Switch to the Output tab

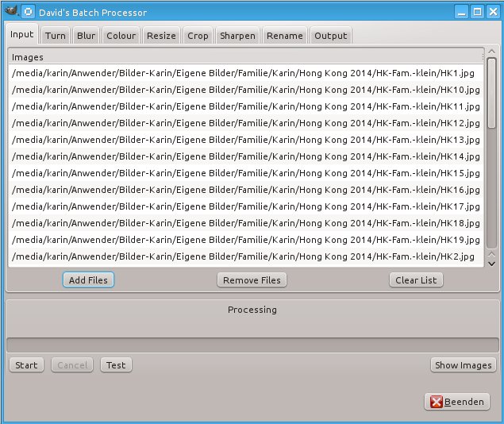(331, 36)
